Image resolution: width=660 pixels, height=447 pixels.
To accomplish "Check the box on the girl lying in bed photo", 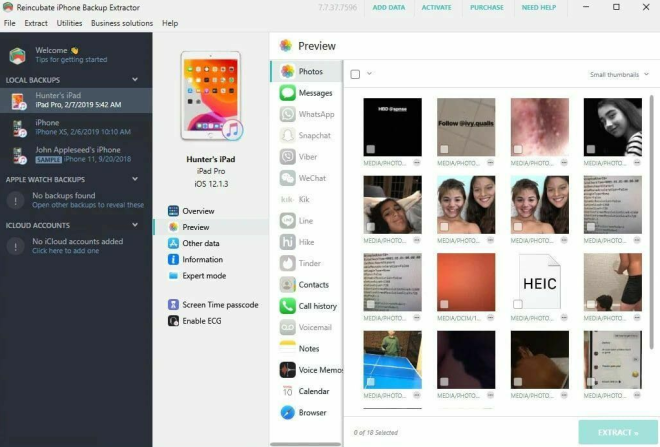I will [370, 226].
